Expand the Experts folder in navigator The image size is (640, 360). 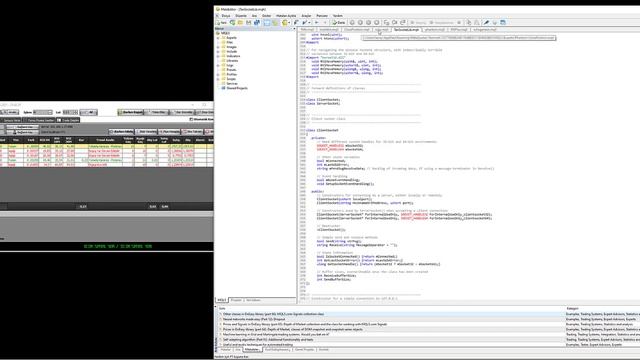pos(218,38)
